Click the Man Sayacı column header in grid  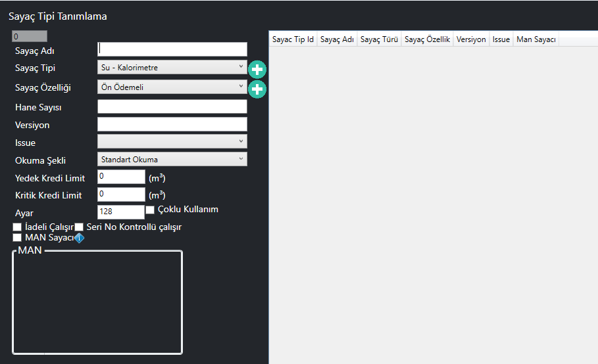click(x=536, y=39)
